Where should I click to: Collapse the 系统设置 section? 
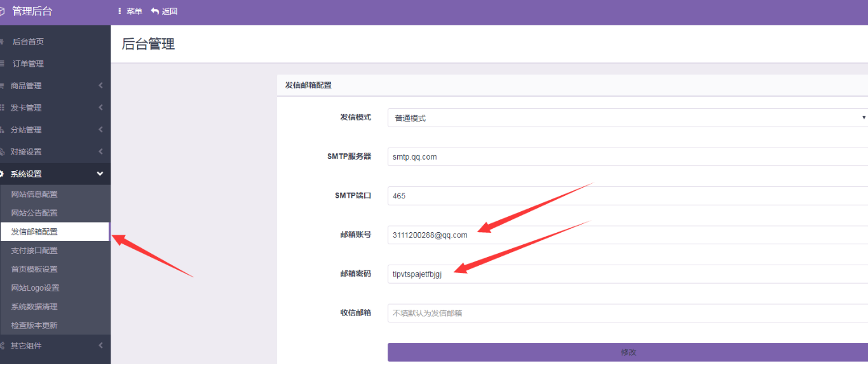click(100, 173)
